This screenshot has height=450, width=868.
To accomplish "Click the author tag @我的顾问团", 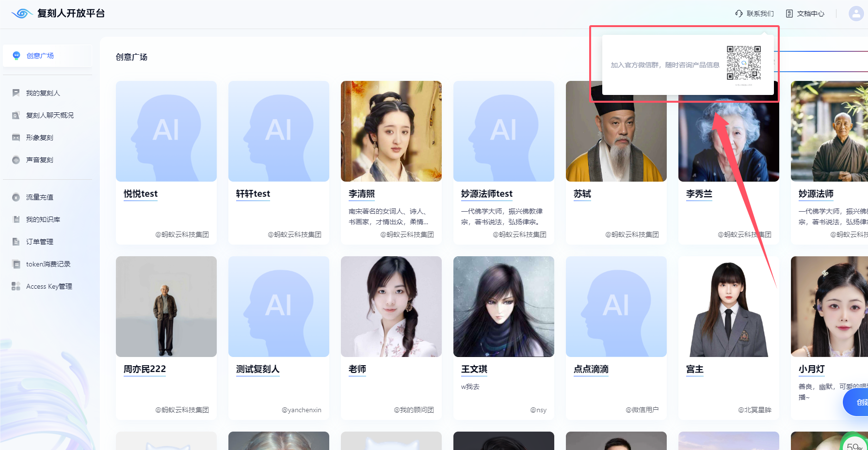I will [414, 410].
